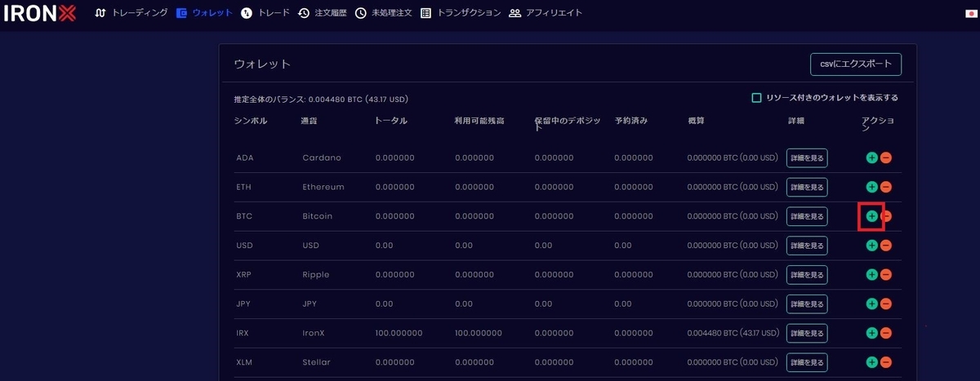Click the Bitcoin currency name

click(x=318, y=216)
